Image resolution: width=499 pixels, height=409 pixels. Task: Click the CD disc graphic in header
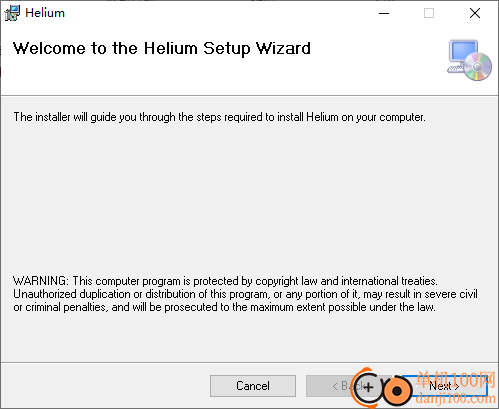(478, 66)
